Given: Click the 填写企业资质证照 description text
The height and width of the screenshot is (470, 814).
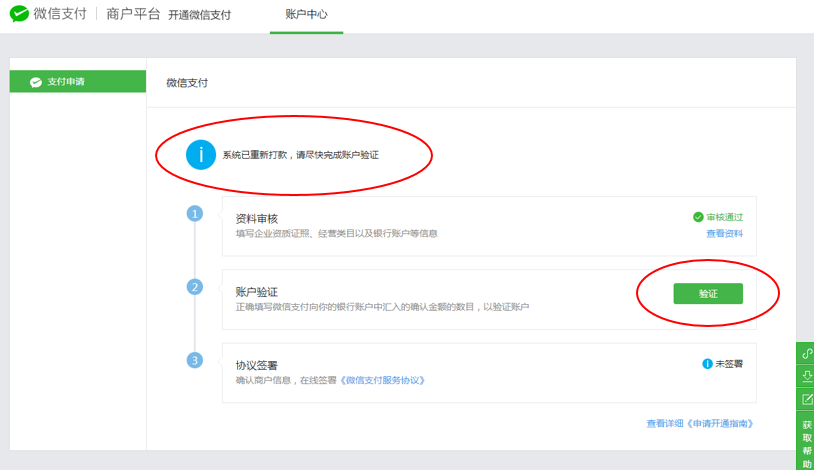Looking at the screenshot, I should pos(336,234).
